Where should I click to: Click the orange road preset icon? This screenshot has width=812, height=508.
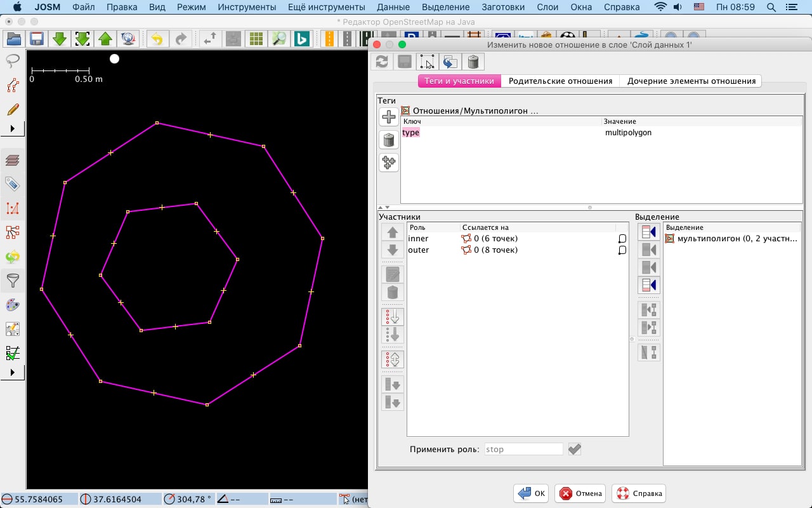point(330,39)
